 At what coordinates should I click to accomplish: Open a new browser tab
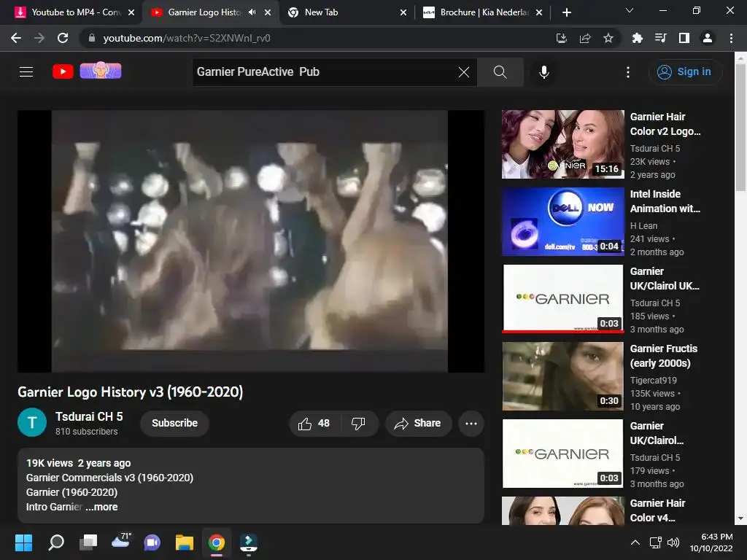[x=566, y=12]
